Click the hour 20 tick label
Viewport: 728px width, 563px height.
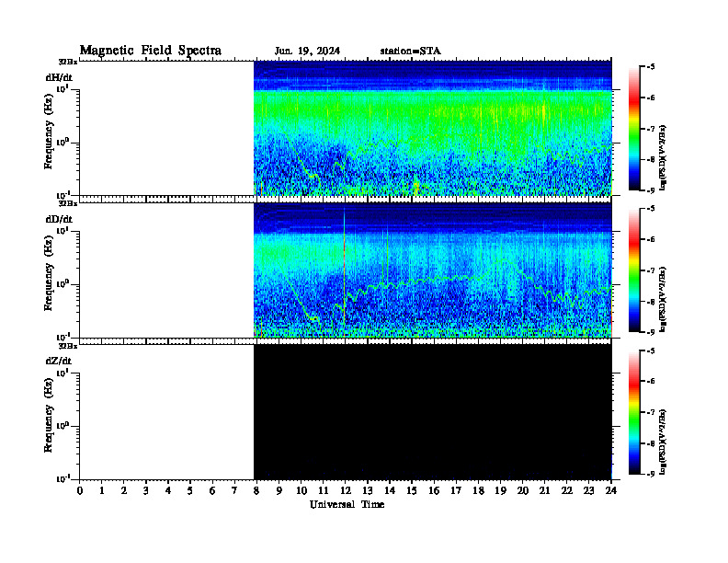[523, 491]
